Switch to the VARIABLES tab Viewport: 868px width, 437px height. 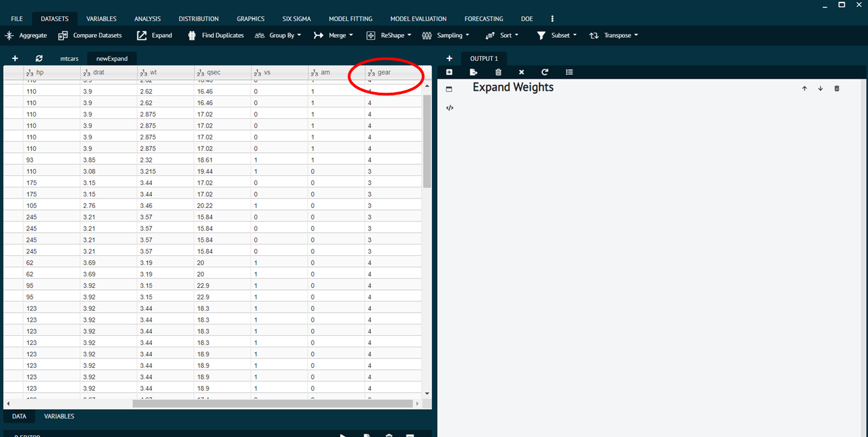[59, 417]
